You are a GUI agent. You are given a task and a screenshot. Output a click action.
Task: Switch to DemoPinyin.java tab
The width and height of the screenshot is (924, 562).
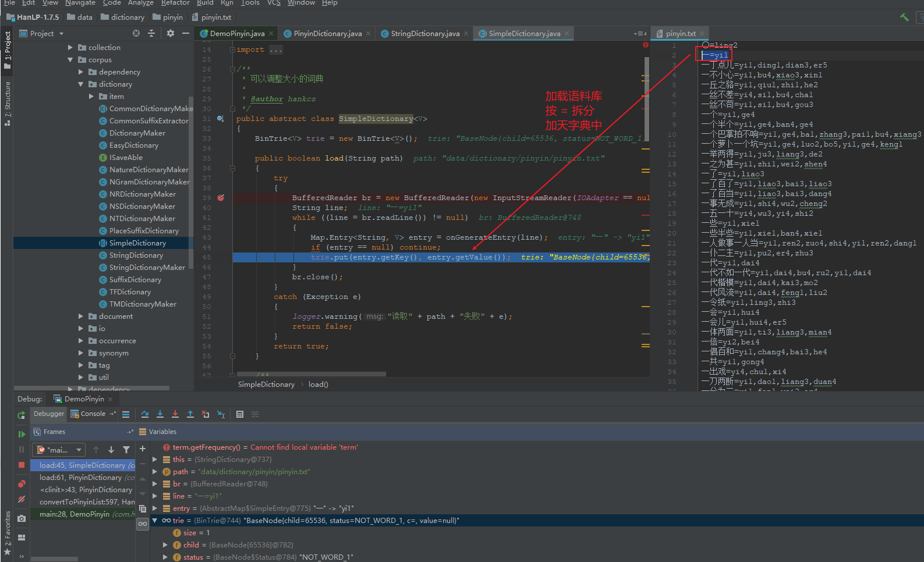tap(237, 34)
